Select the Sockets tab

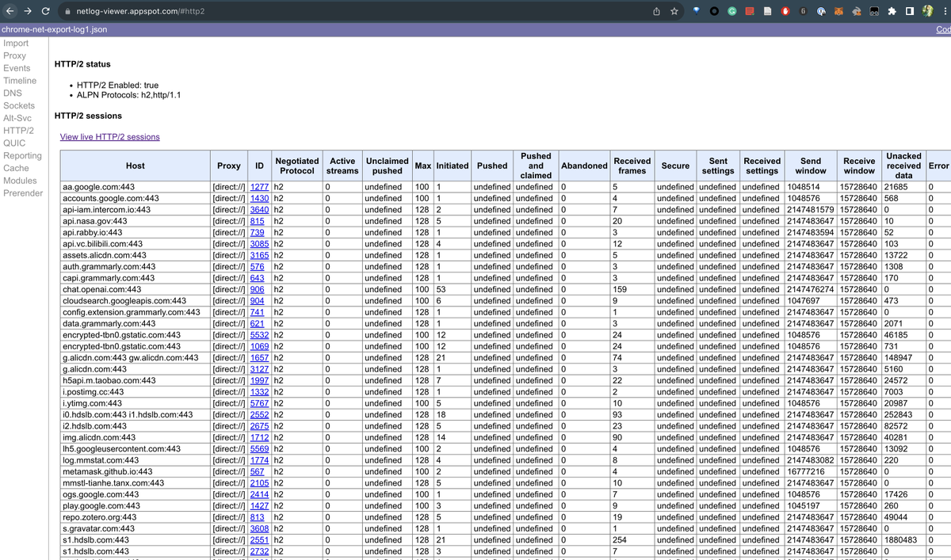19,105
